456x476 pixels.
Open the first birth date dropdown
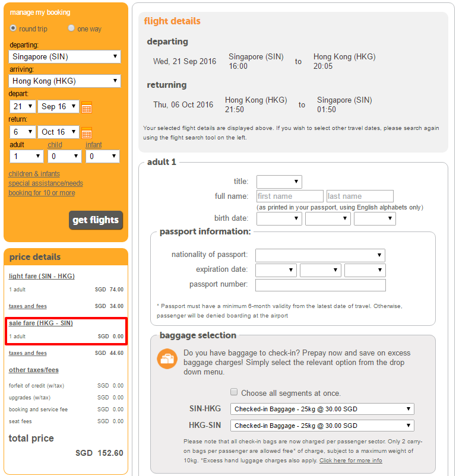279,218
